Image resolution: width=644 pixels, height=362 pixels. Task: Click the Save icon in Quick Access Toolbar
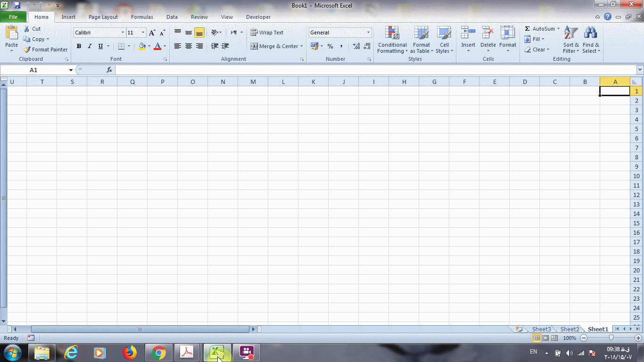[x=17, y=6]
